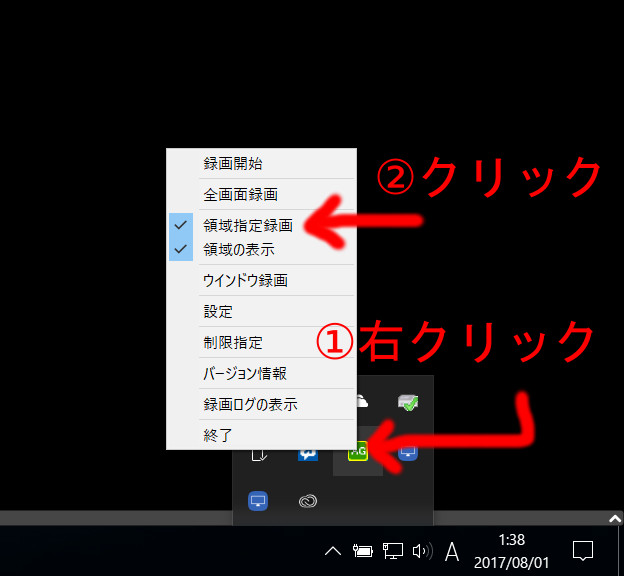624x576 pixels.
Task: Click the white device-with-arrow tray icon
Action: coord(259,455)
